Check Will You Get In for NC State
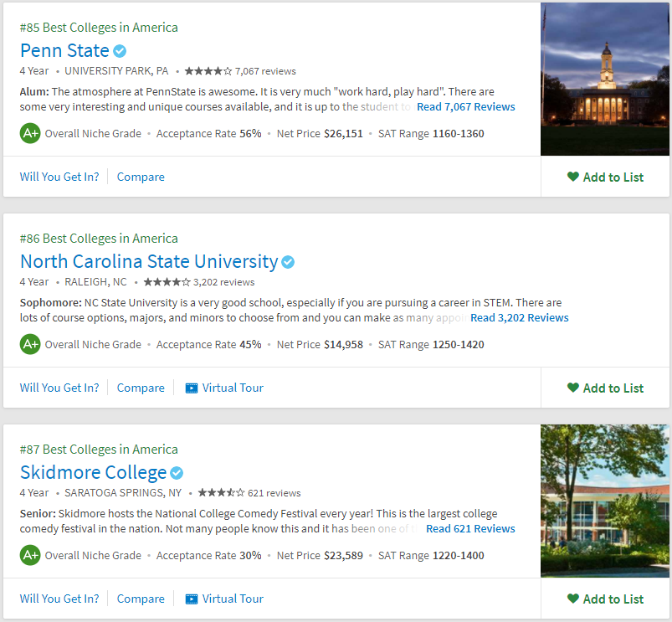Viewport: 672px width, 622px height. click(x=59, y=388)
